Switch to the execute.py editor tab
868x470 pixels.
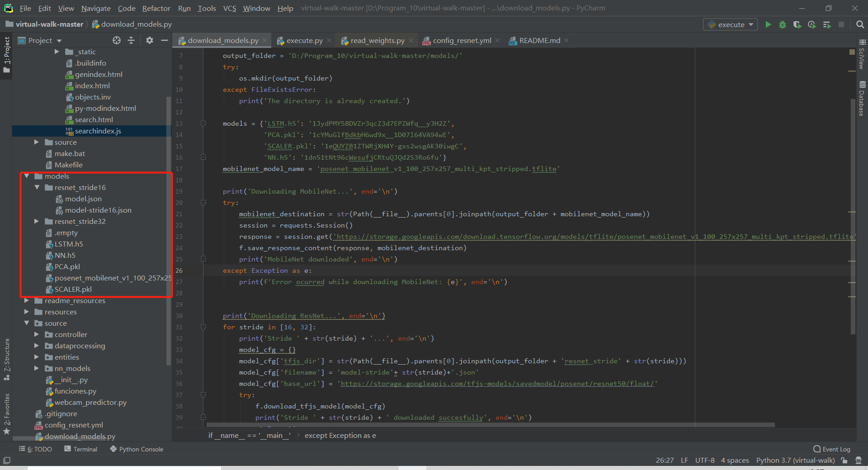304,40
